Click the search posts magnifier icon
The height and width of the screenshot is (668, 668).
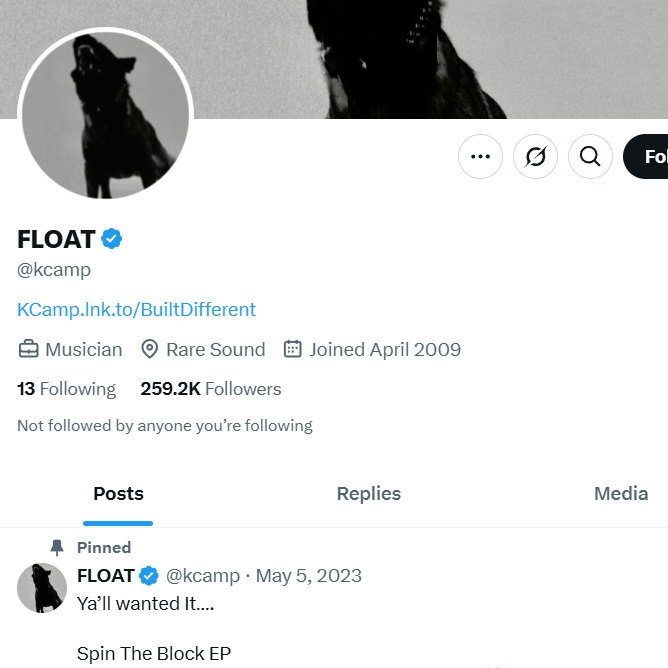click(590, 157)
